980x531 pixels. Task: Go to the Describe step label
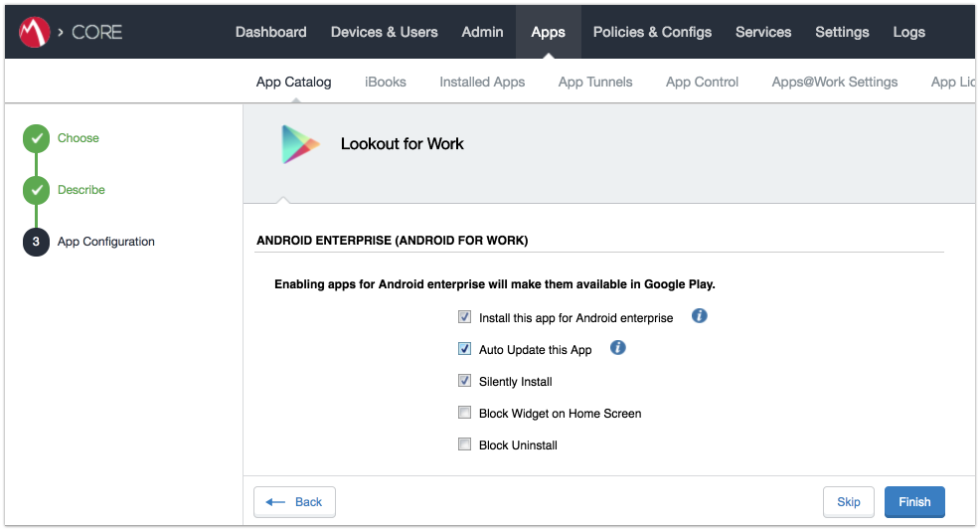(x=82, y=190)
